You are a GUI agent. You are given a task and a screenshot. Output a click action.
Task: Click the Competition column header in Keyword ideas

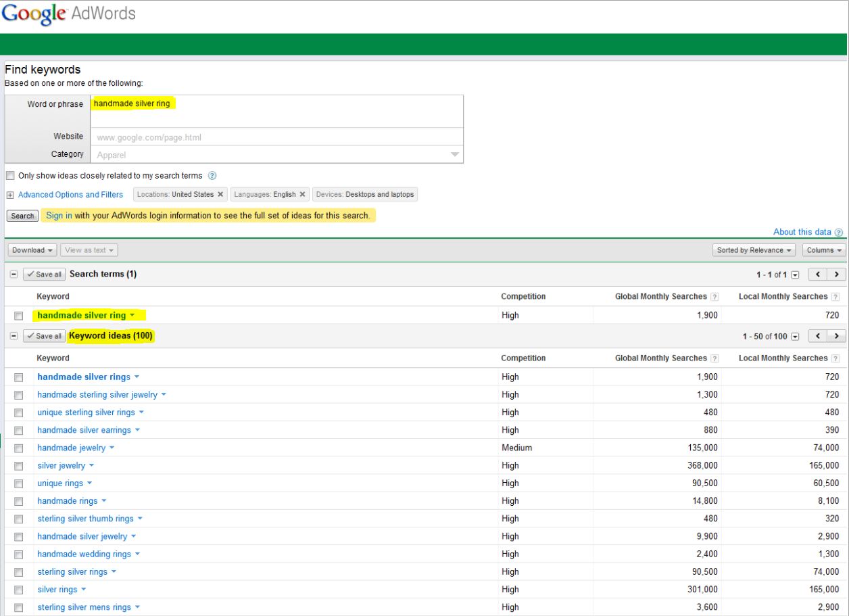(523, 358)
